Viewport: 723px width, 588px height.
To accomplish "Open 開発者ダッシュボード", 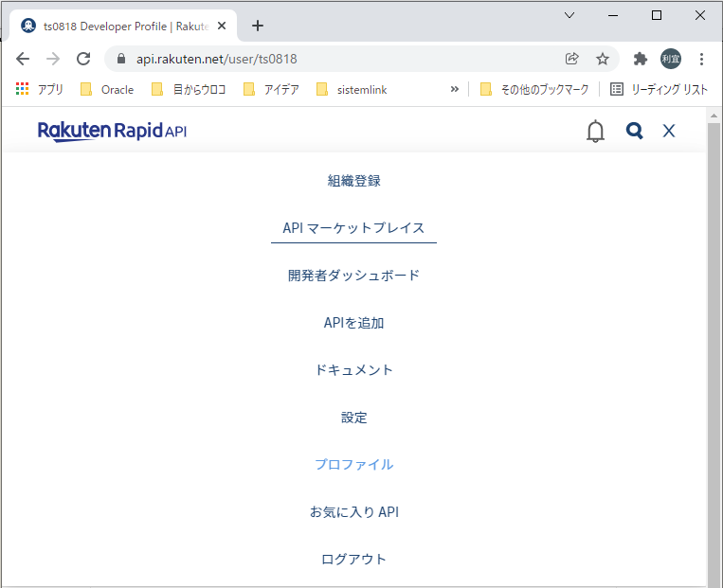I will [x=353, y=276].
